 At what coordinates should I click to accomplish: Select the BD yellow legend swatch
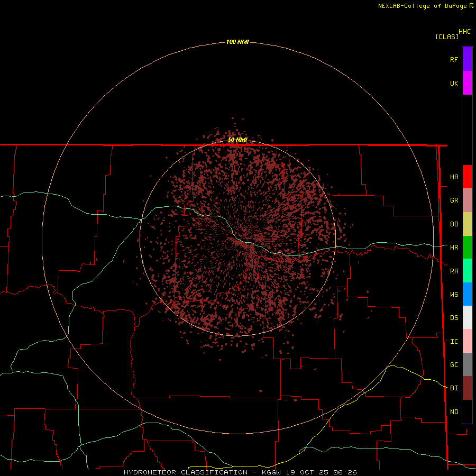pos(467,224)
